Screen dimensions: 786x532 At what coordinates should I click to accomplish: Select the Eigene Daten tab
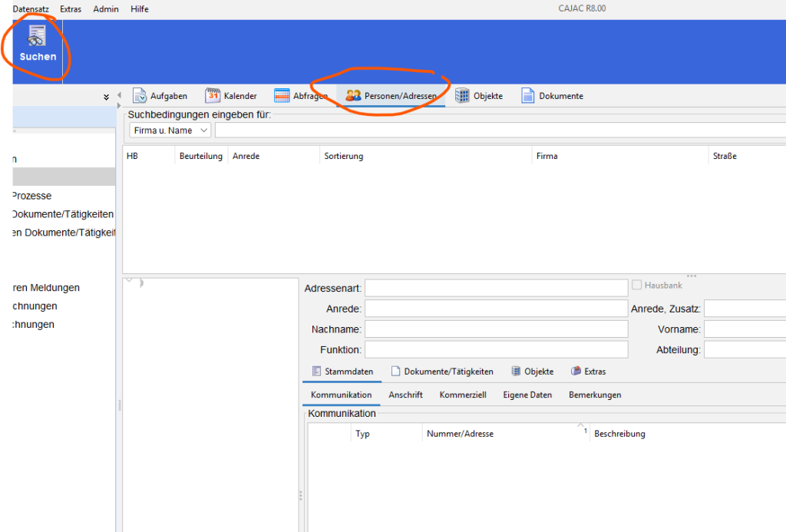click(527, 395)
